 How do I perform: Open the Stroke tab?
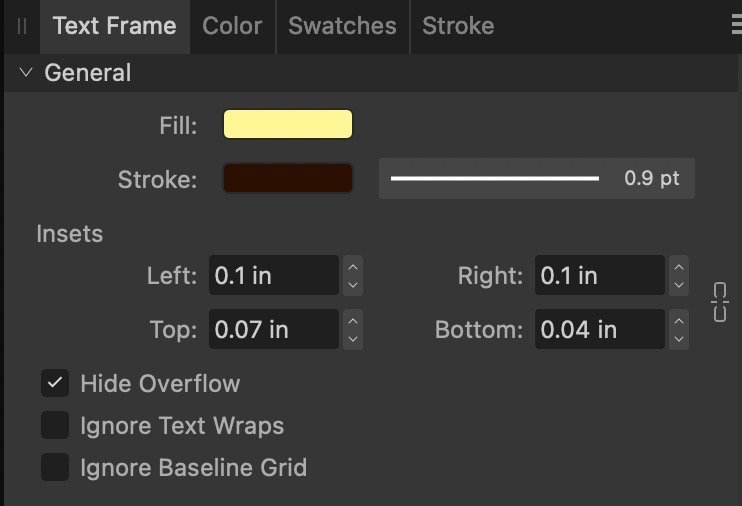(x=458, y=27)
